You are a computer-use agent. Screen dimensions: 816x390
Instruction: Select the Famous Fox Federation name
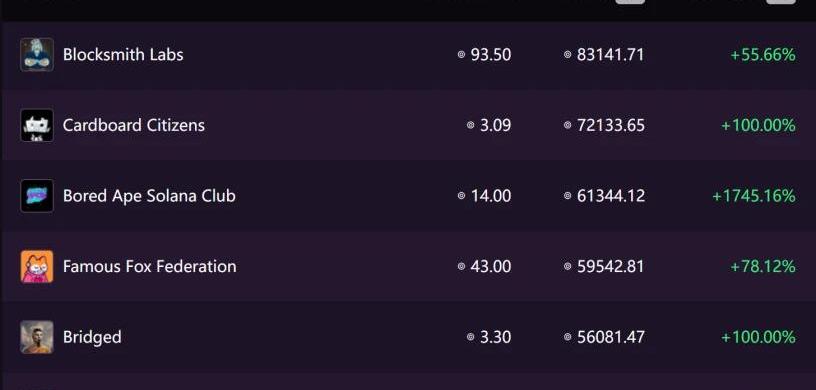click(x=149, y=267)
